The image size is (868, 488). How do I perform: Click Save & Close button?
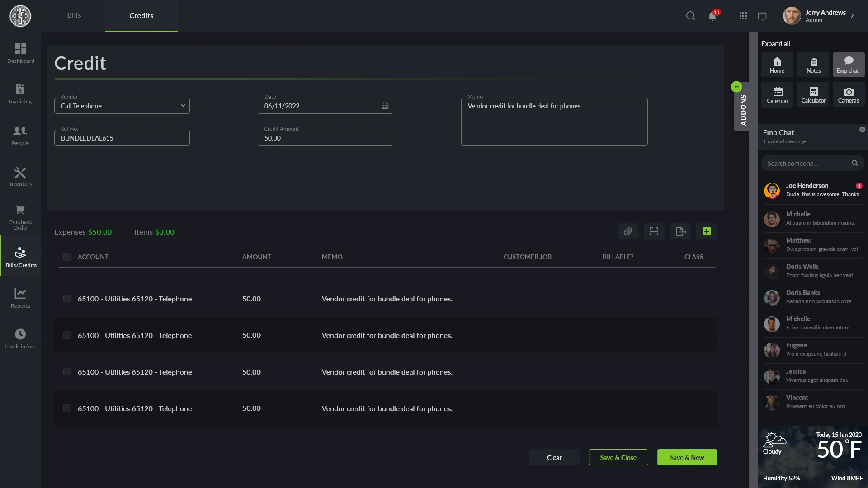coord(618,457)
